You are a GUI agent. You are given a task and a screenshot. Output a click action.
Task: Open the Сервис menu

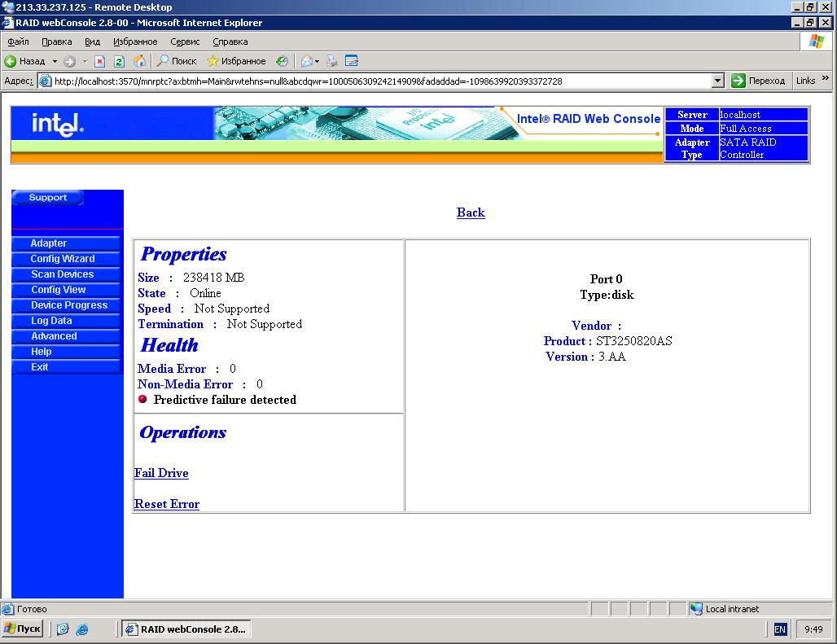click(185, 42)
